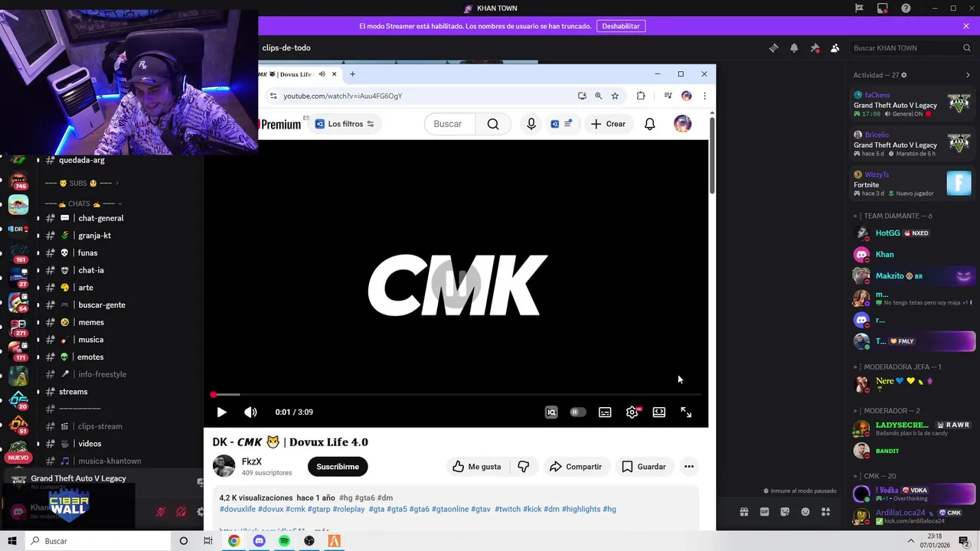Image resolution: width=980 pixels, height=551 pixels.
Task: Open Chrome extensions puzzle icon
Action: tap(641, 96)
